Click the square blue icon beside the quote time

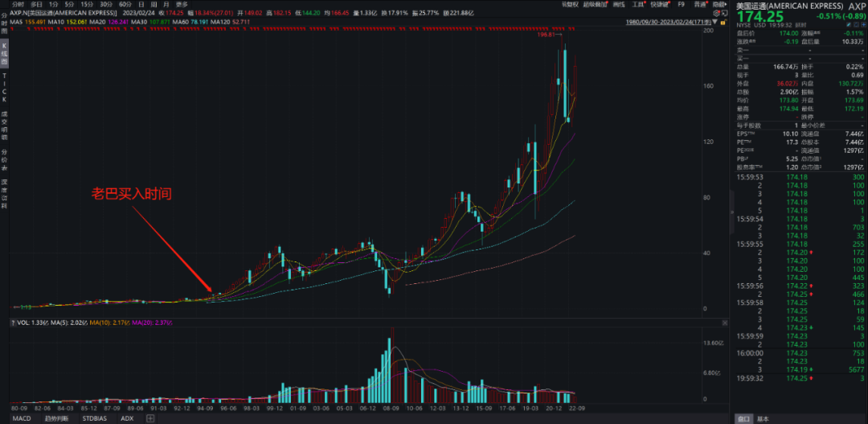click(856, 25)
